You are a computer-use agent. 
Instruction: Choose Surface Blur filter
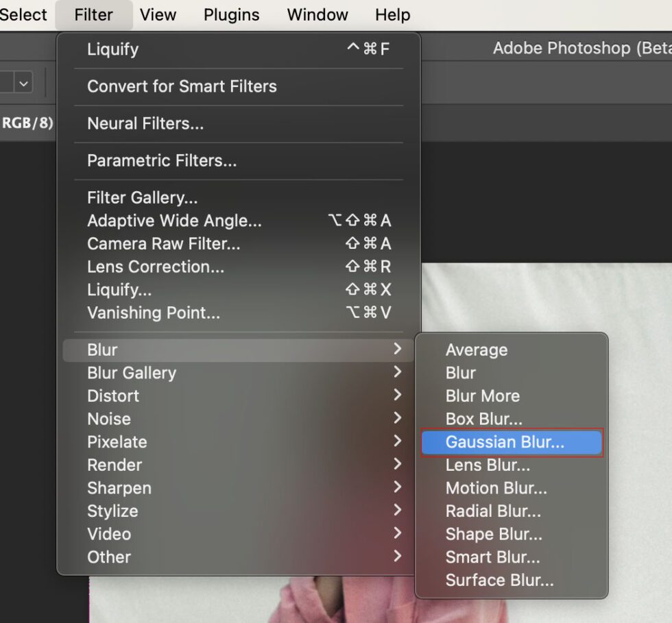tap(499, 580)
